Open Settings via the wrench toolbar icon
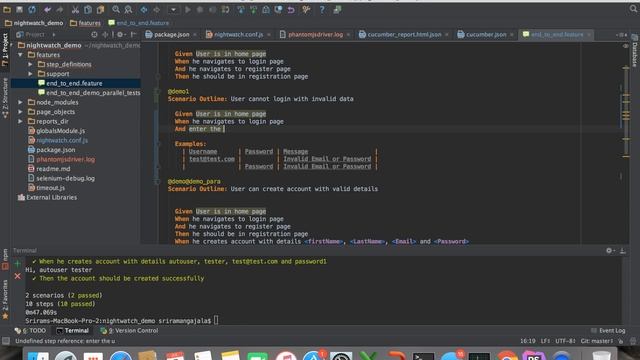This screenshot has width=640, height=360. pyautogui.click(x=306, y=9)
